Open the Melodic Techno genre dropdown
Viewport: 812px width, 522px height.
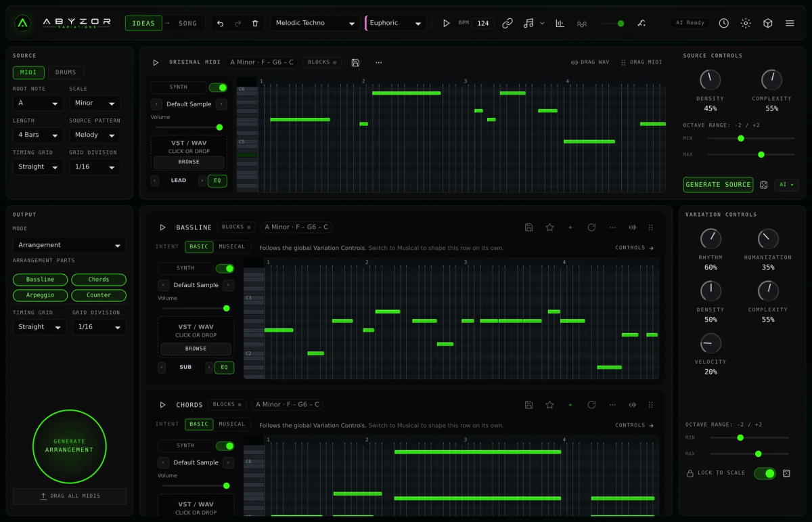tap(315, 23)
